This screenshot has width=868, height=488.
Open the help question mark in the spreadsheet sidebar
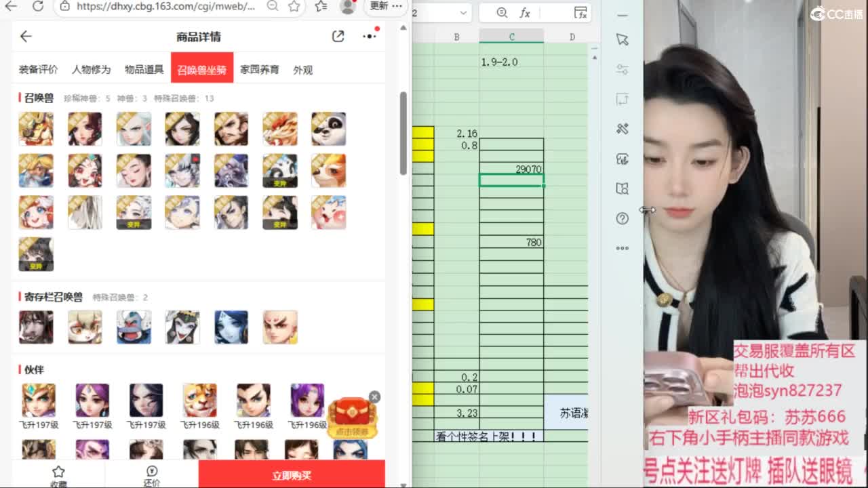point(623,218)
